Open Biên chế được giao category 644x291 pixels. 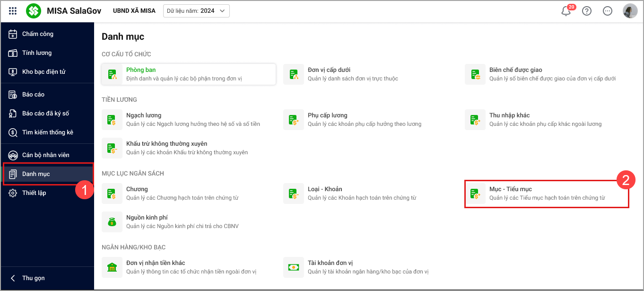coord(515,70)
